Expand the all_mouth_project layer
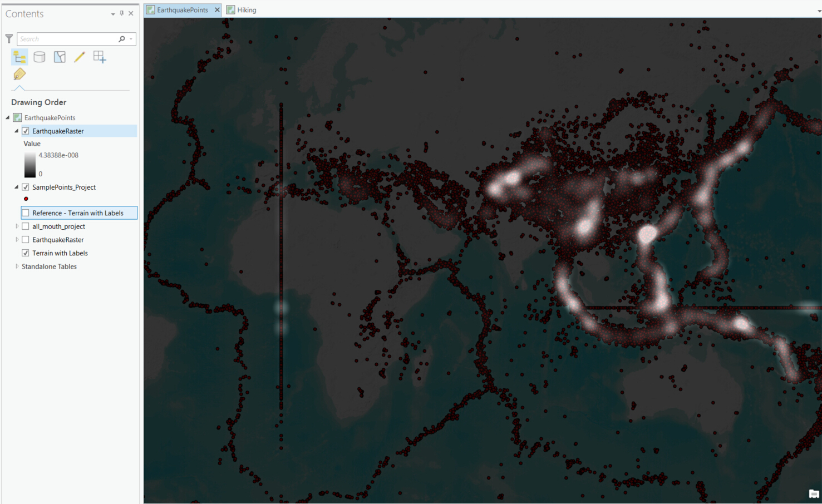The width and height of the screenshot is (822, 504). tap(17, 226)
